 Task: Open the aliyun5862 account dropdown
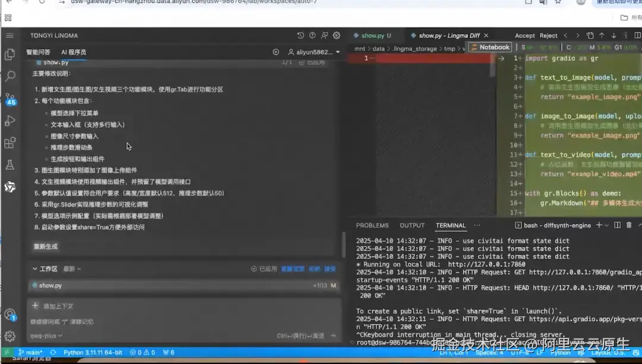[314, 52]
